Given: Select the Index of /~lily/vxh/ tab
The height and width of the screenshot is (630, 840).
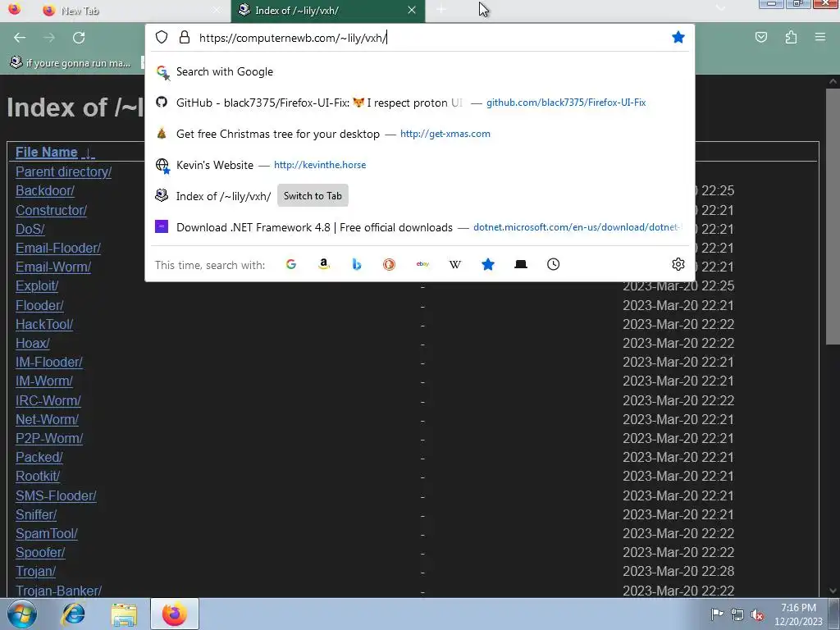Looking at the screenshot, I should [328, 10].
